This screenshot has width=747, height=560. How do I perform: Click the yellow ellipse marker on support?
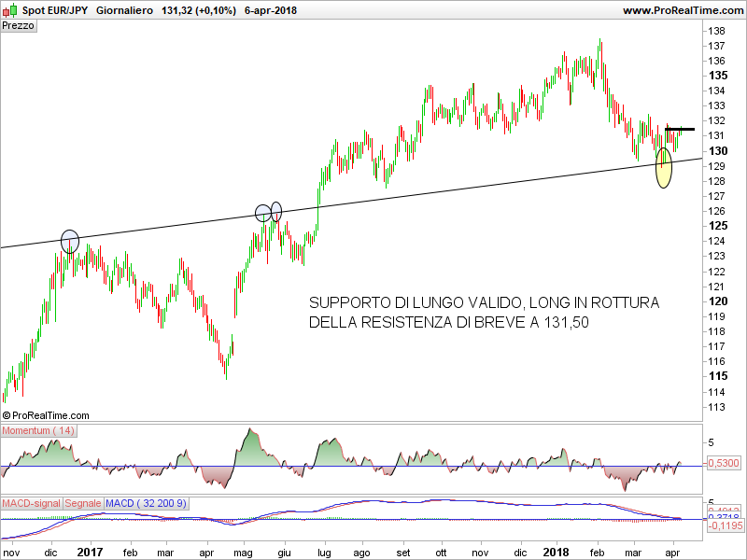pyautogui.click(x=664, y=168)
